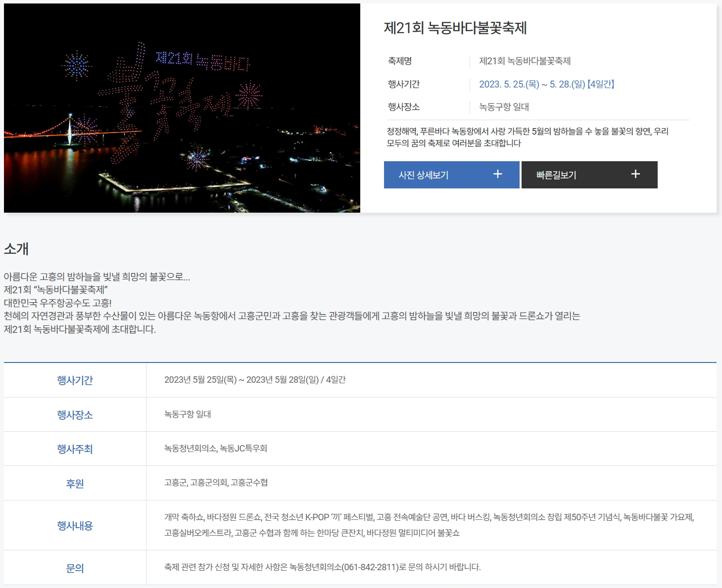Click the plus icon on 사진 상세보기
The height and width of the screenshot is (588, 722).
(498, 174)
